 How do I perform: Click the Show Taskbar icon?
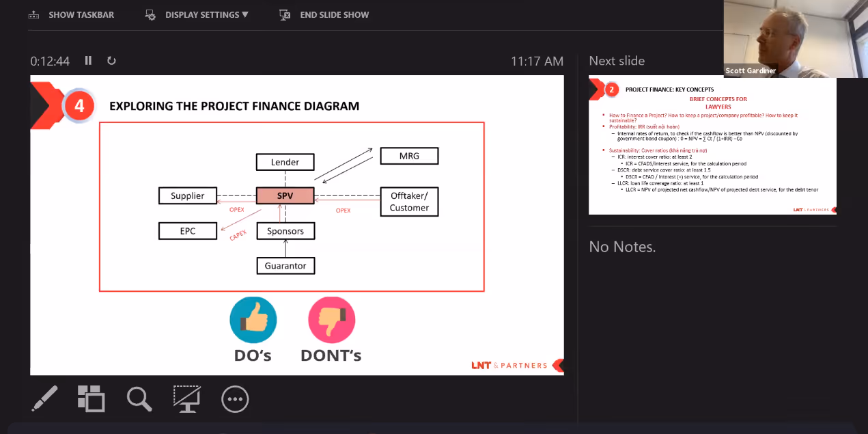(33, 14)
